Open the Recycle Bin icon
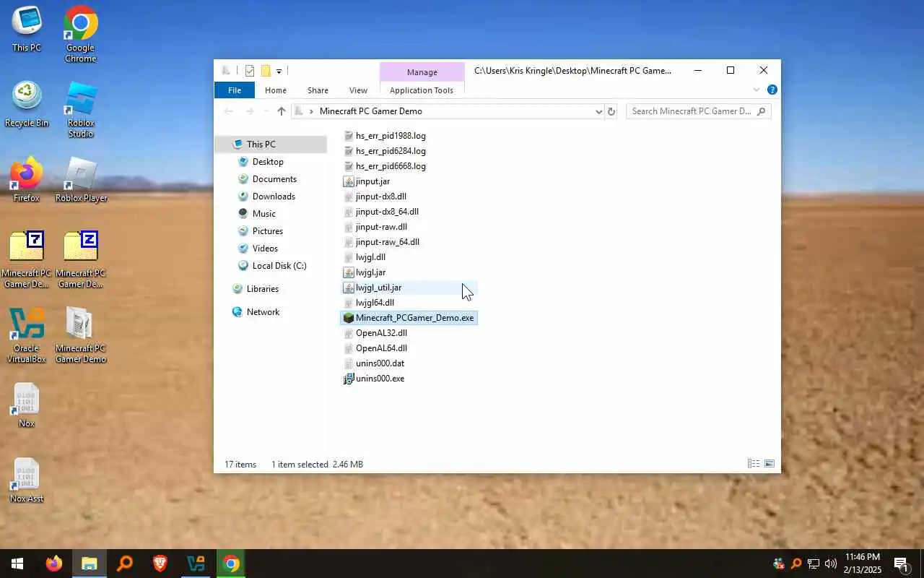 pos(27,105)
